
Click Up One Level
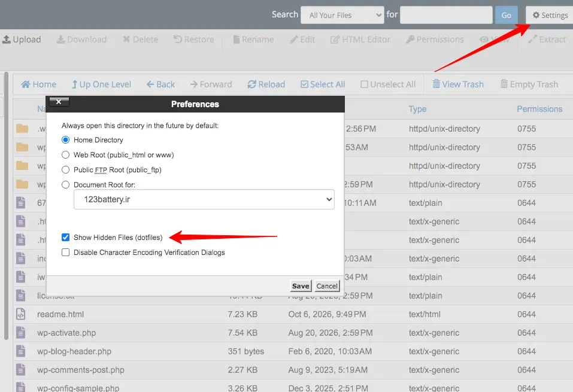[101, 84]
